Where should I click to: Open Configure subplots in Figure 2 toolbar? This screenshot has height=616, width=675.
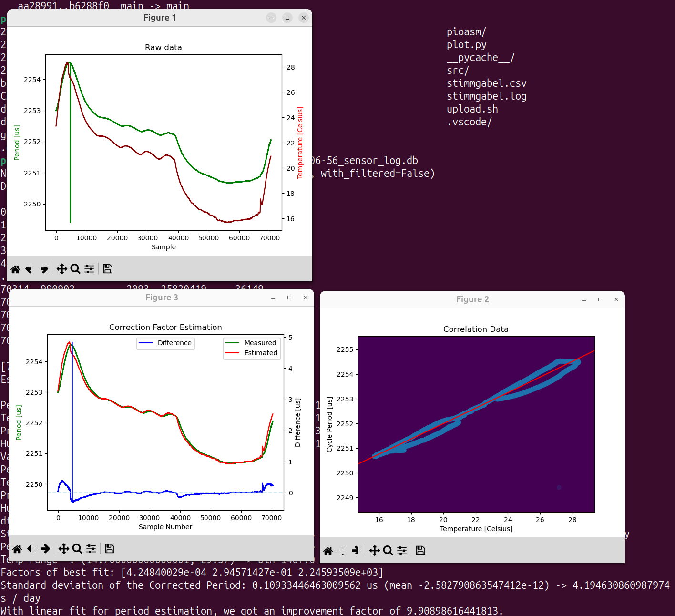[402, 551]
